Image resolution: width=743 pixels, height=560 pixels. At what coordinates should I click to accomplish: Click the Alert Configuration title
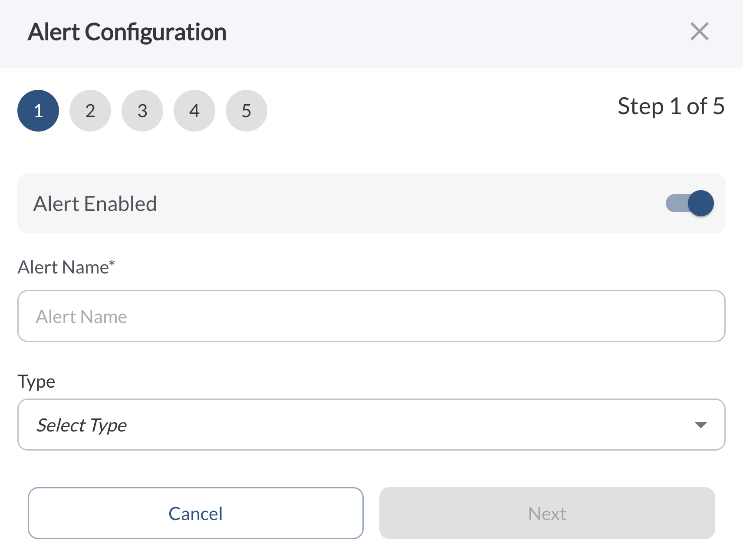[127, 32]
